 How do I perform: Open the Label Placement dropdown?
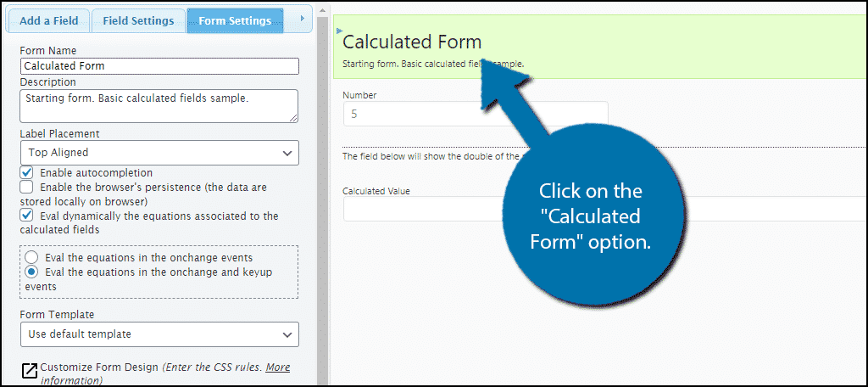tap(159, 153)
